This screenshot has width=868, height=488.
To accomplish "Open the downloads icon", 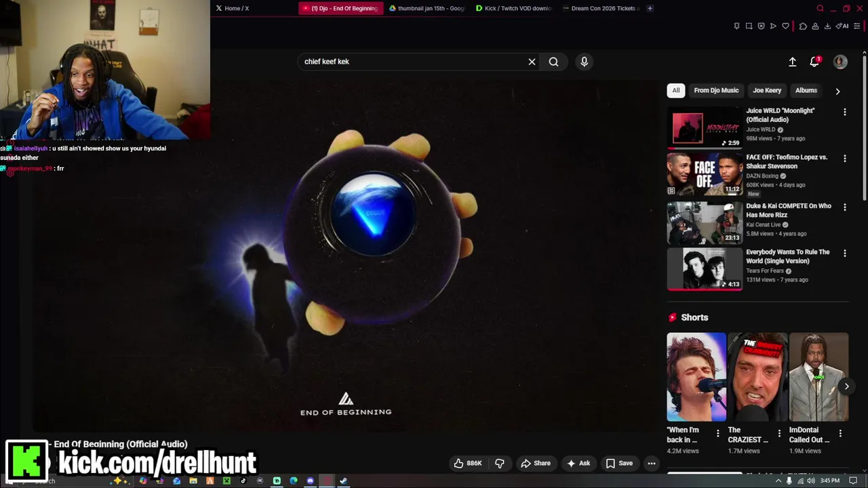I will (x=827, y=26).
